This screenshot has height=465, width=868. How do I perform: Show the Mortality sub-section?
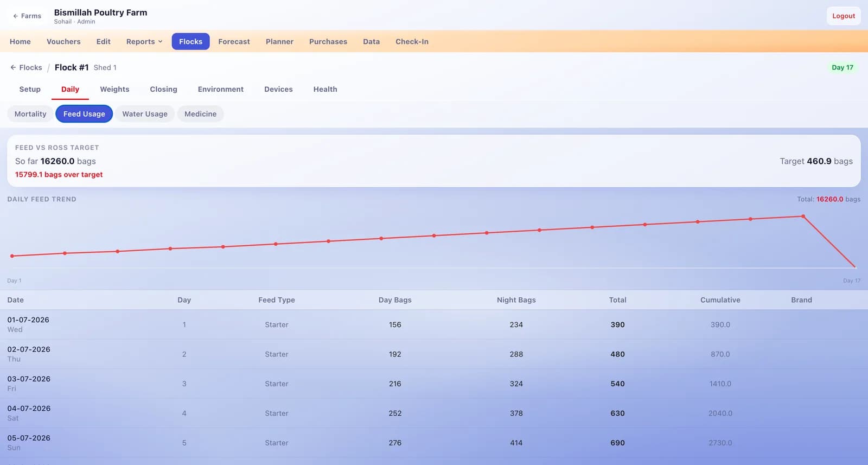[x=30, y=114]
